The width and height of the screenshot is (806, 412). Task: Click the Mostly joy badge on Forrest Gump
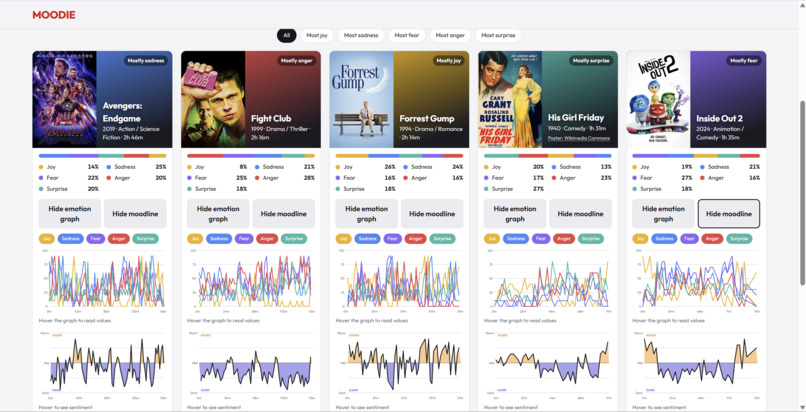[449, 61]
